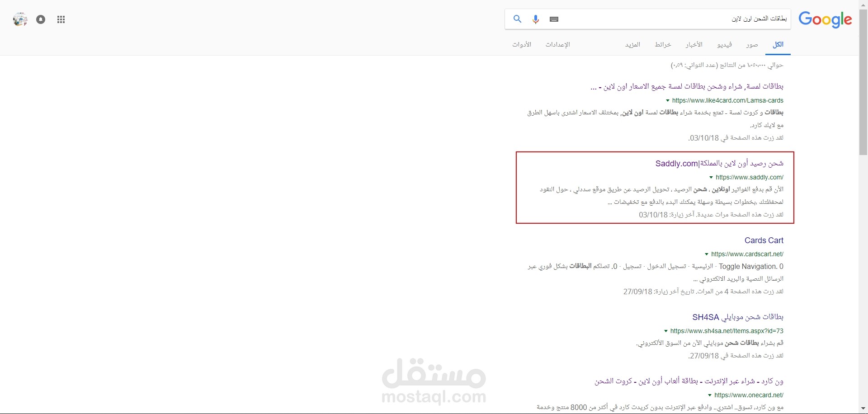Expand the arrow beside onecard.net URL
868x414 pixels.
tap(710, 395)
